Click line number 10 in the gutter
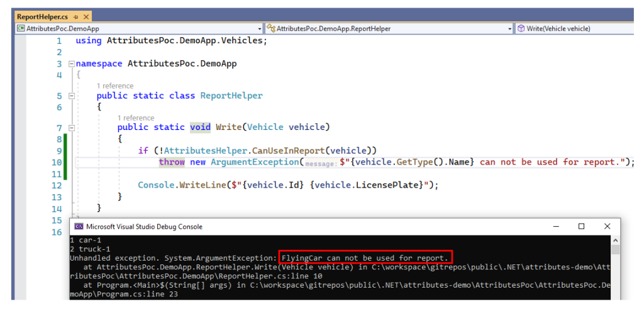This screenshot has width=644, height=314. [57, 162]
